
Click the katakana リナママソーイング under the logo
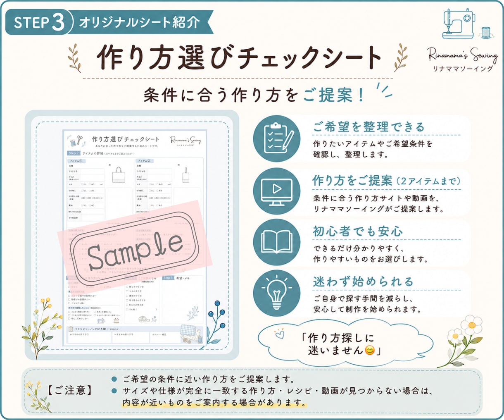pyautogui.click(x=463, y=69)
